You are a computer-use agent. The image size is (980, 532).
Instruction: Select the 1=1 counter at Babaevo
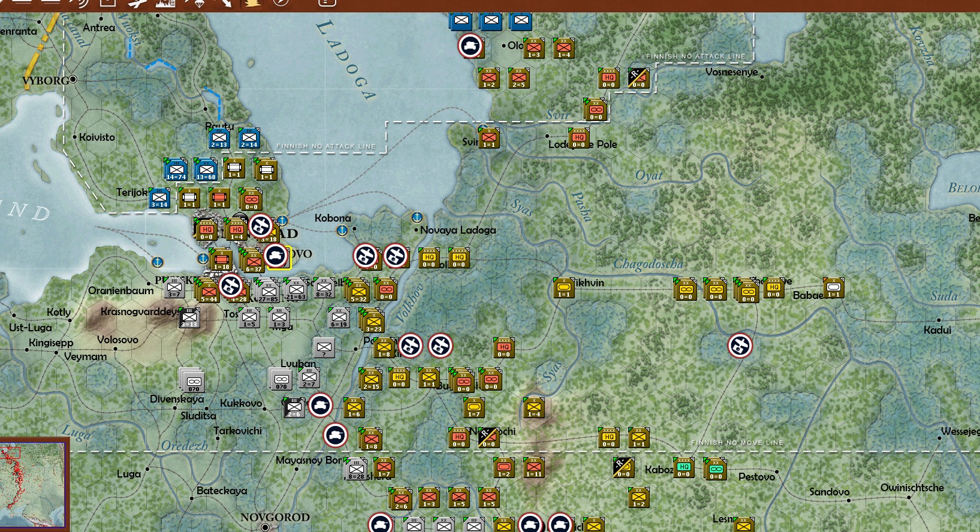point(834,288)
